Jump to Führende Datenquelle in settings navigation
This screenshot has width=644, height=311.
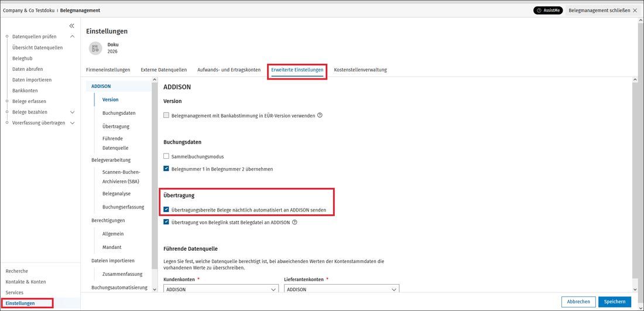click(115, 143)
